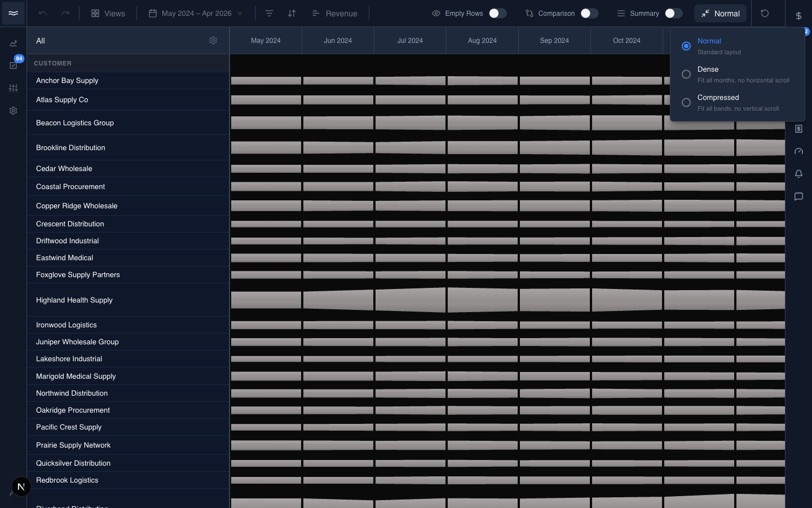Click the redo arrow icon

point(65,13)
